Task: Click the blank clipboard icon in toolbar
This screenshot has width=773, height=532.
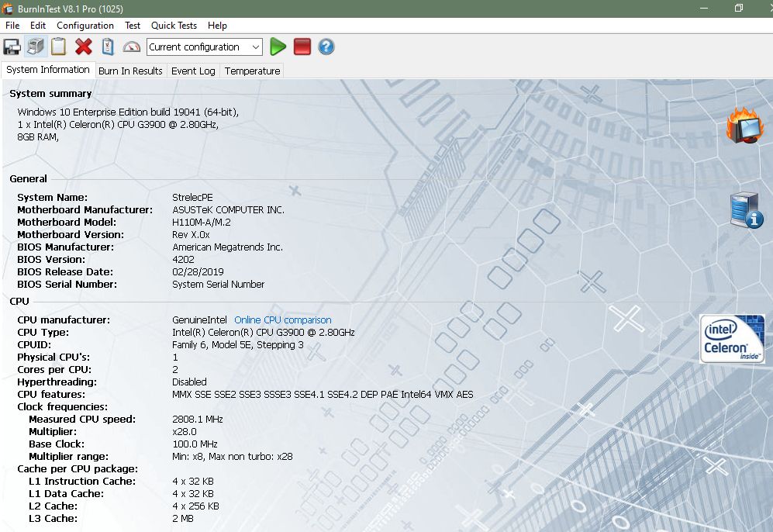Action: pos(59,47)
